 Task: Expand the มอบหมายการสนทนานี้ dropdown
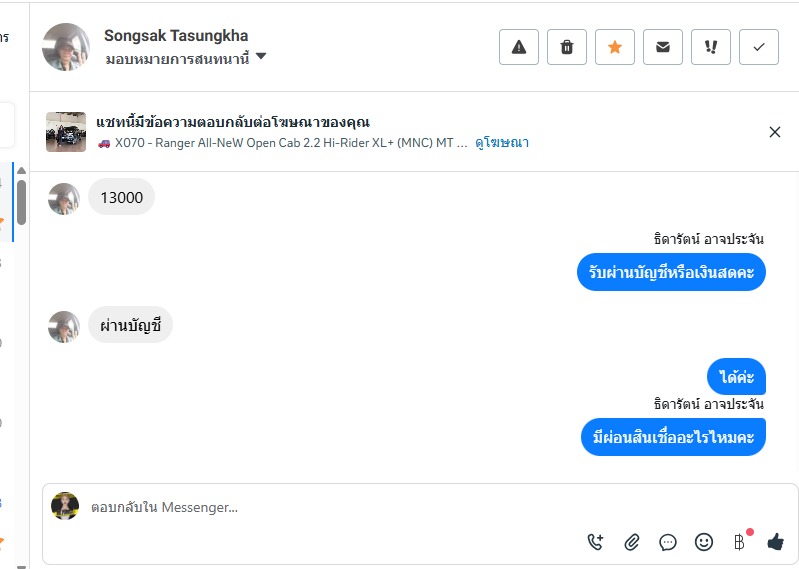coord(261,57)
